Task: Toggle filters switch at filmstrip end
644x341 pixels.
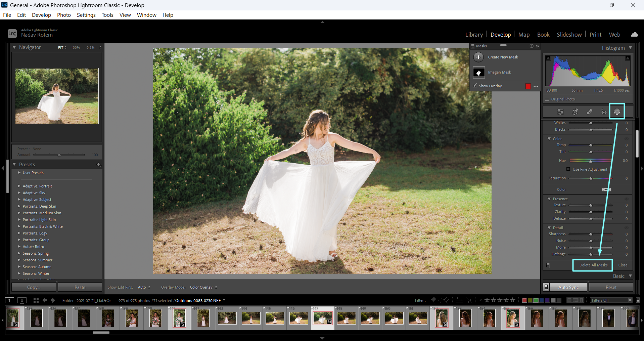Action: tap(638, 300)
